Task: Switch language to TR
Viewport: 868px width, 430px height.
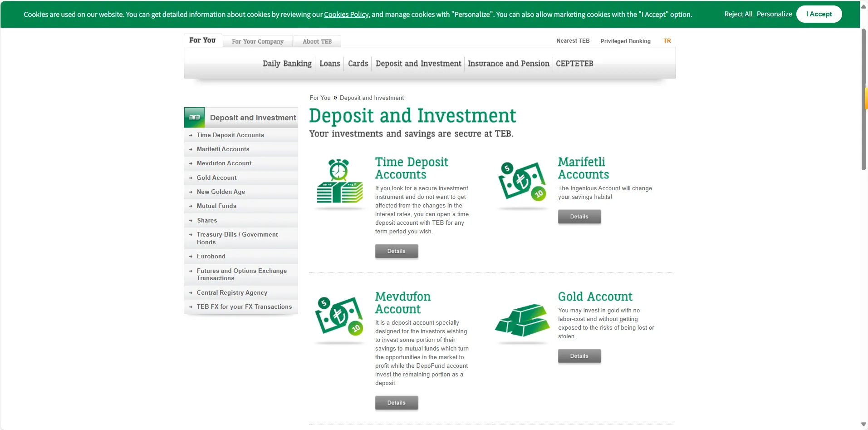Action: point(667,41)
